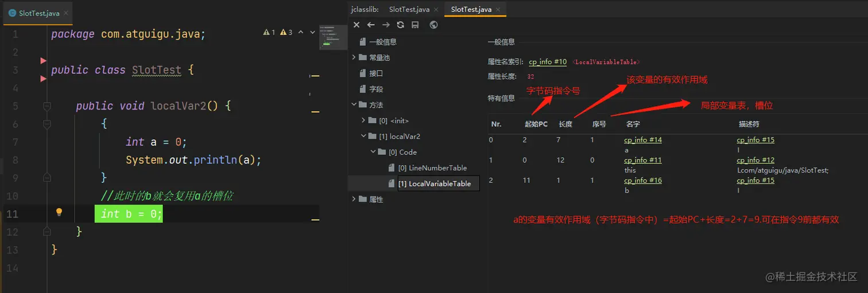868x293 pixels.
Task: Switch to the SlotTest.java editor tab
Action: (39, 13)
